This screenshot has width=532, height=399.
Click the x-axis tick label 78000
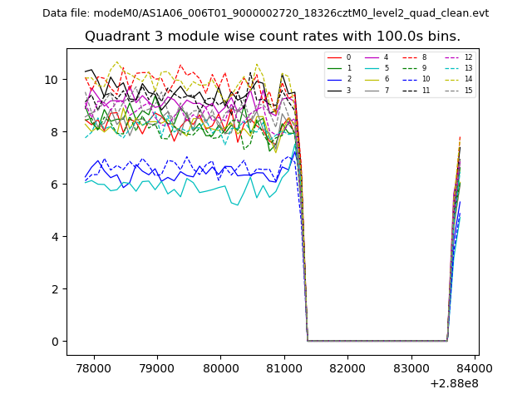tap(93, 368)
